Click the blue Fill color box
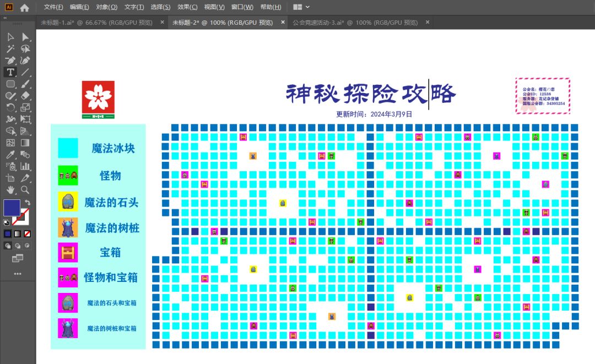The width and height of the screenshot is (595, 364). (x=12, y=208)
